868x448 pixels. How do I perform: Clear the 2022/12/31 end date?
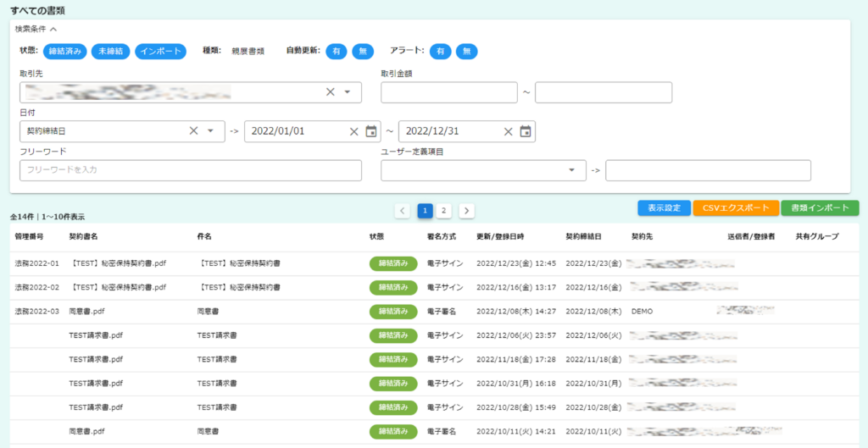509,131
